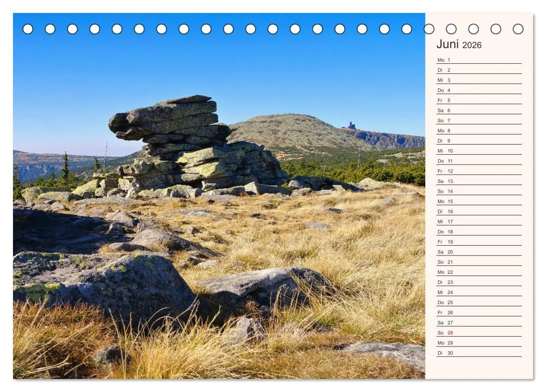Select the 'Mo 8' calendar row
The height and width of the screenshot is (392, 546).
479,130
